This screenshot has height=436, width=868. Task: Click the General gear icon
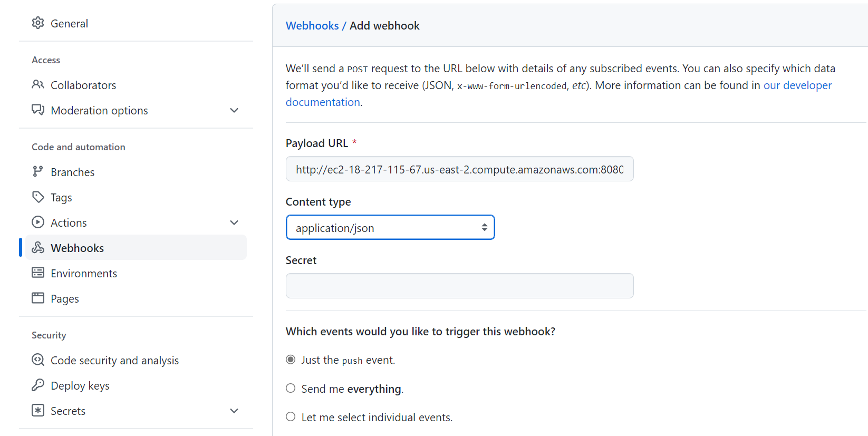38,23
